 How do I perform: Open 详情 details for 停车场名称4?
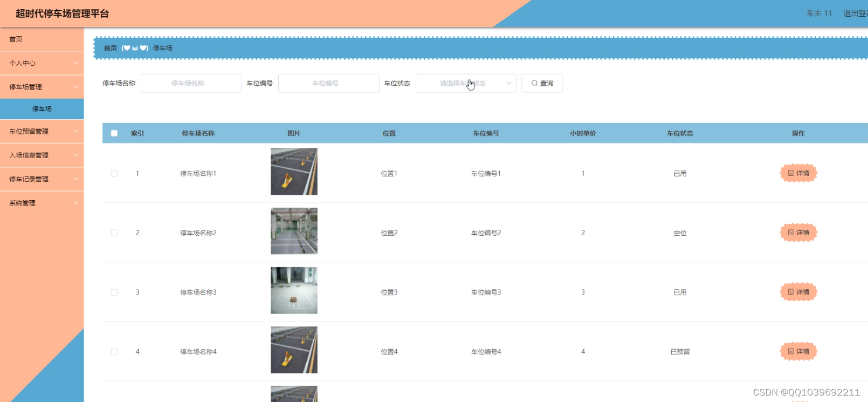point(798,351)
